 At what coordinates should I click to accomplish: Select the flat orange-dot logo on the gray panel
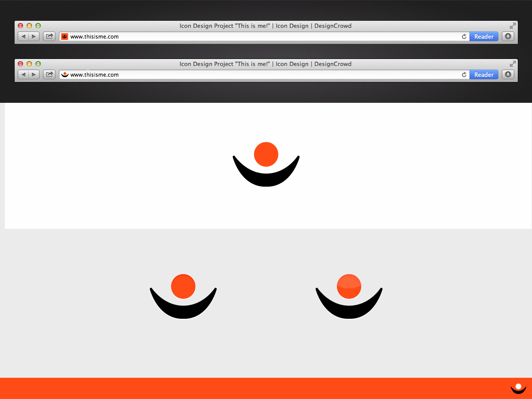point(183,297)
